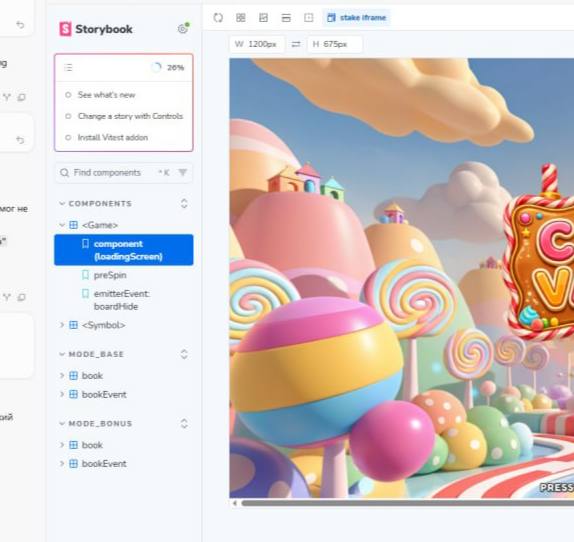Open MODE_BONUS bookEvent component
The image size is (574, 542).
[x=104, y=464]
